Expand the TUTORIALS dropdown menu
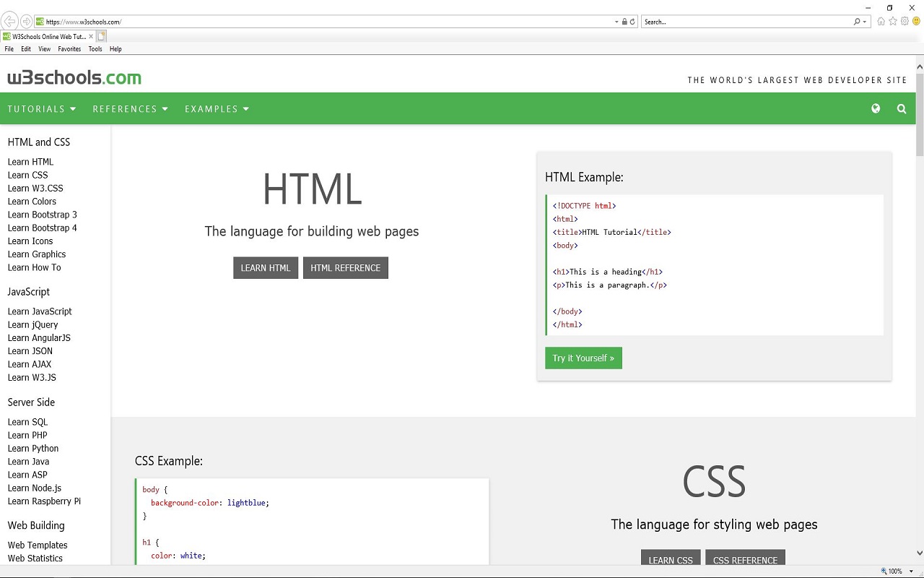The height and width of the screenshot is (578, 924). [42, 109]
